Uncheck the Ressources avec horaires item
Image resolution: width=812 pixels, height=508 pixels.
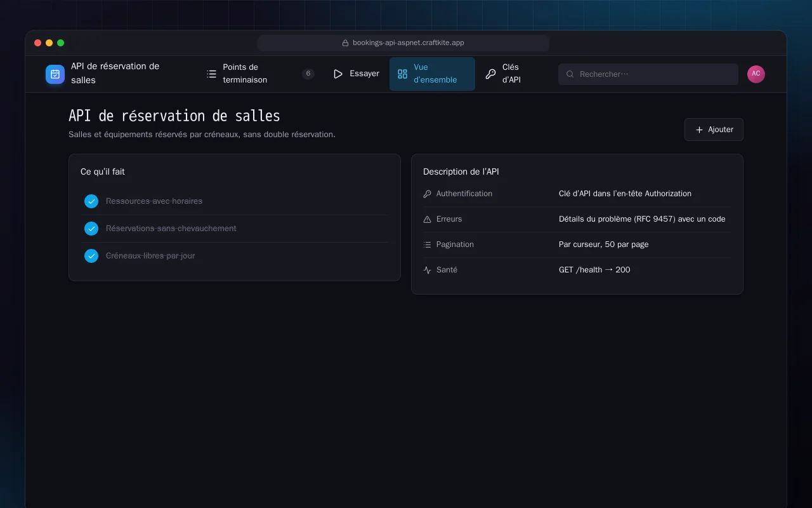91,201
